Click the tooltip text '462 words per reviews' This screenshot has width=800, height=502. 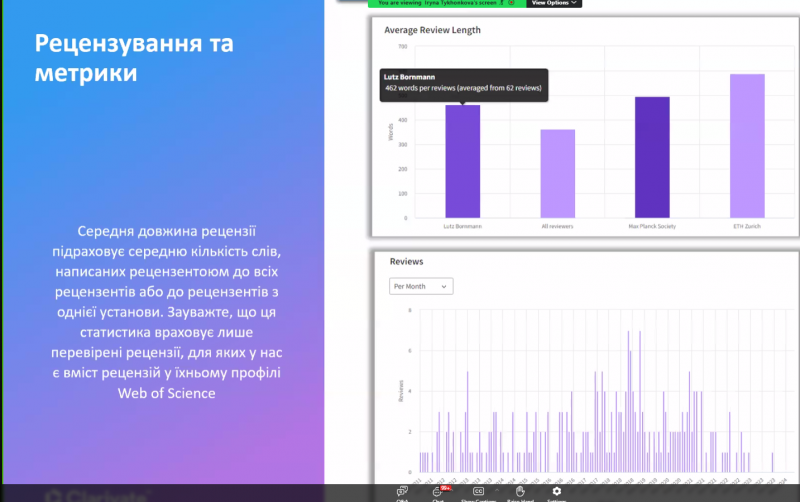420,88
